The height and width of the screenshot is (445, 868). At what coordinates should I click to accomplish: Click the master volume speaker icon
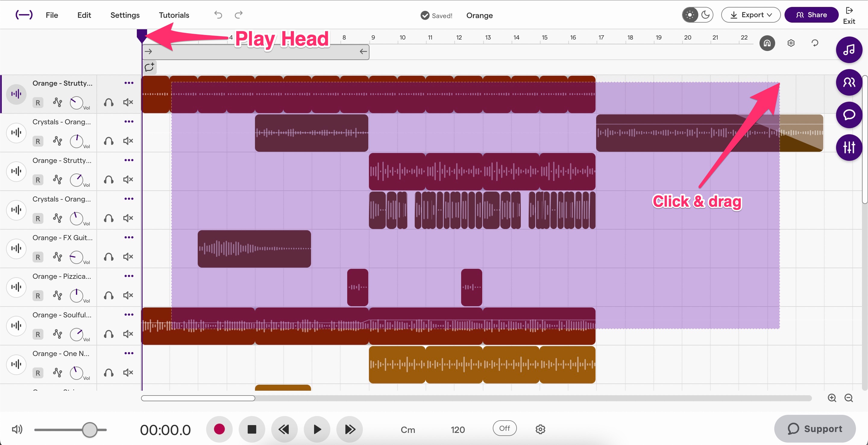(17, 430)
